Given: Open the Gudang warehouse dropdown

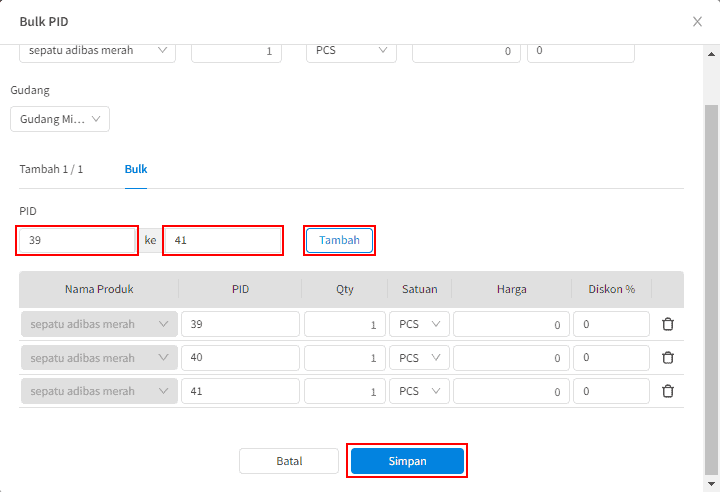Looking at the screenshot, I should coord(60,119).
